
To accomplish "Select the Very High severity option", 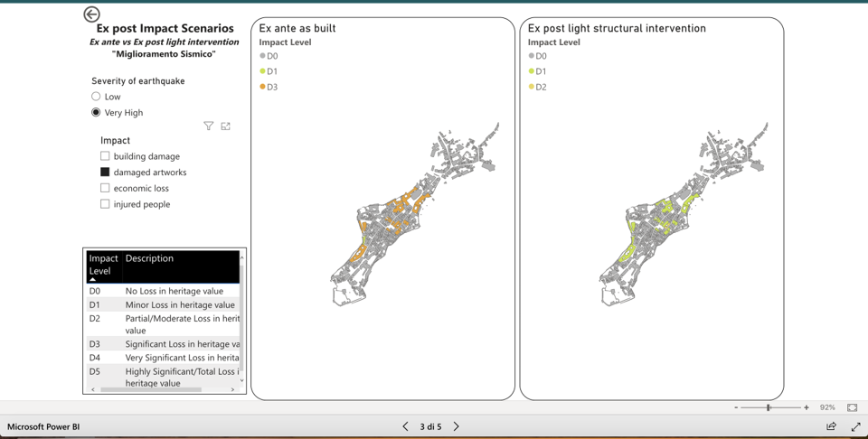I will (96, 113).
